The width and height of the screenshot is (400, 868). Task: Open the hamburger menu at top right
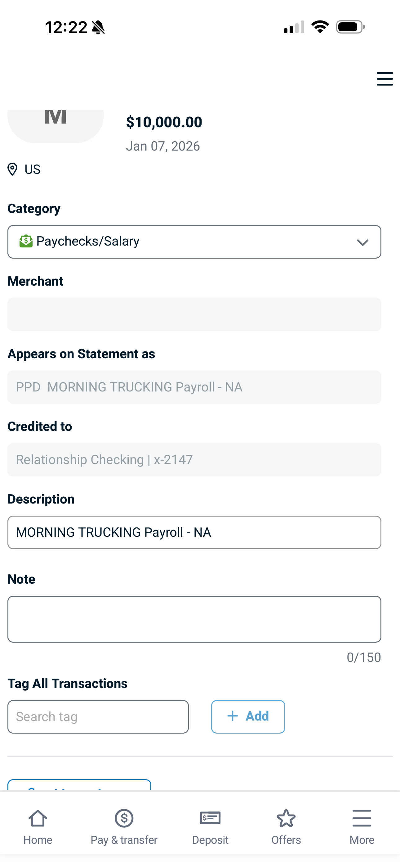click(384, 79)
